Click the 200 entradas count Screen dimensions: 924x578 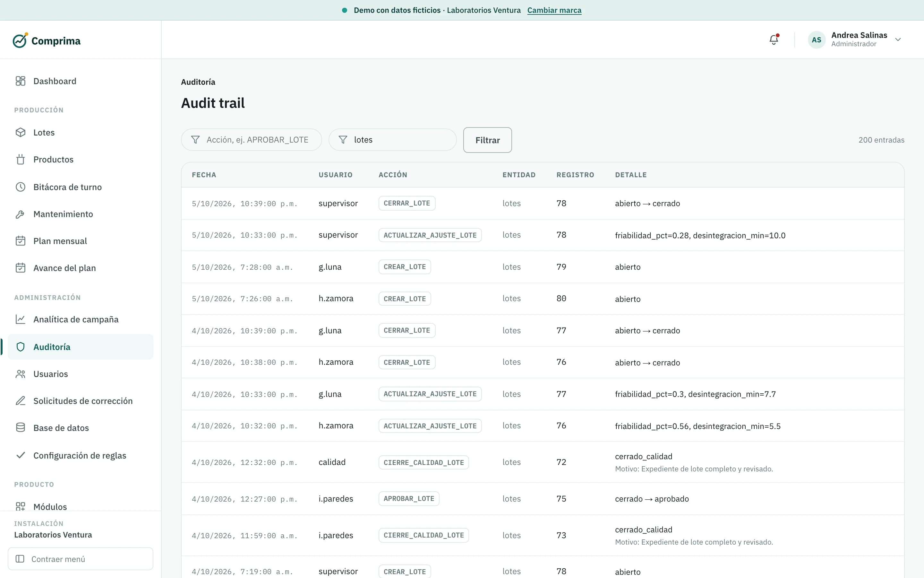point(881,140)
